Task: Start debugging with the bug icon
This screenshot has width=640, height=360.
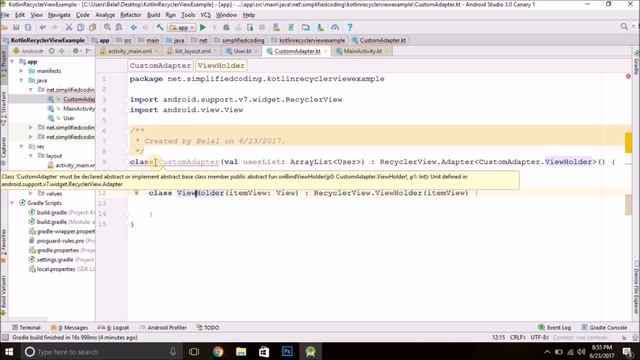Action: [226, 27]
